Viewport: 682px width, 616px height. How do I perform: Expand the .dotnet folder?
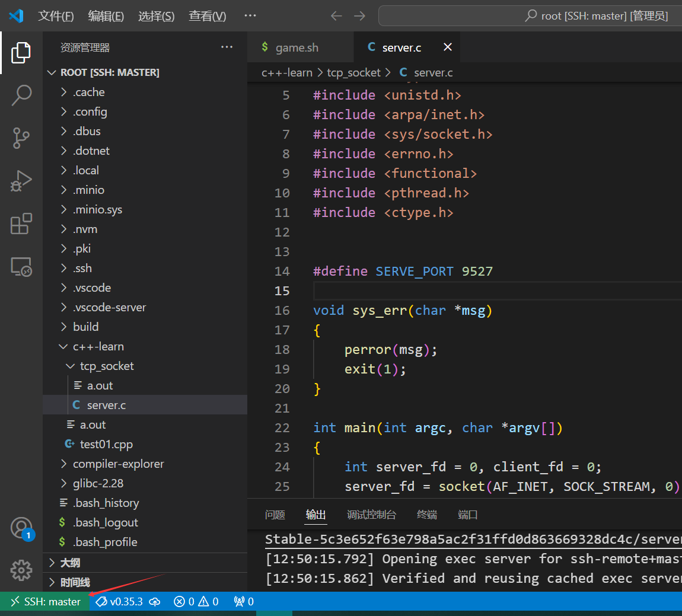(x=145, y=151)
